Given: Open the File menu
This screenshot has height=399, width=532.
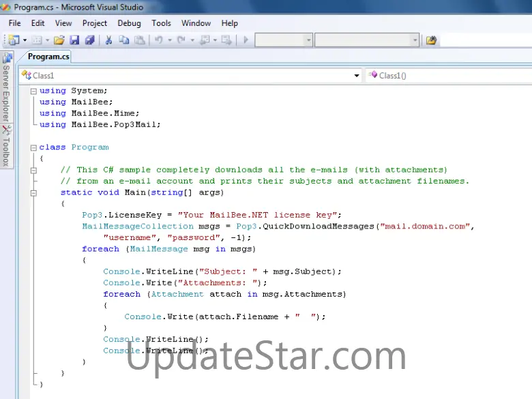Looking at the screenshot, I should [14, 23].
